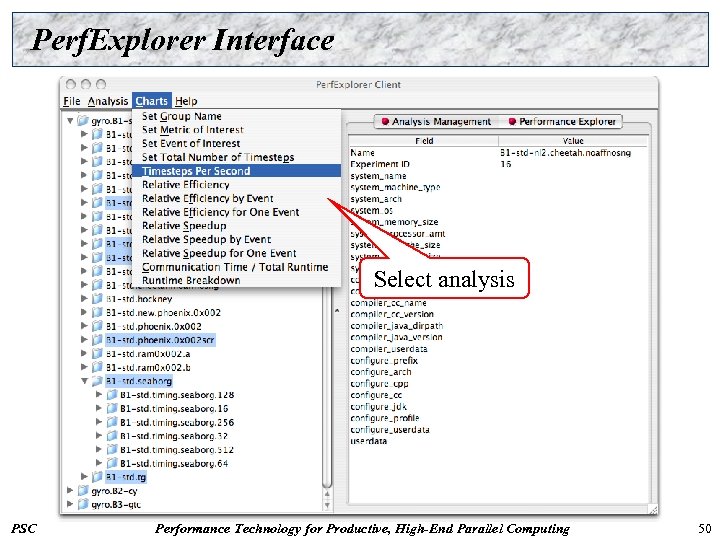Viewport: 720px width, 540px height.
Task: Expand the B1-std.rg node
Action: pos(84,477)
